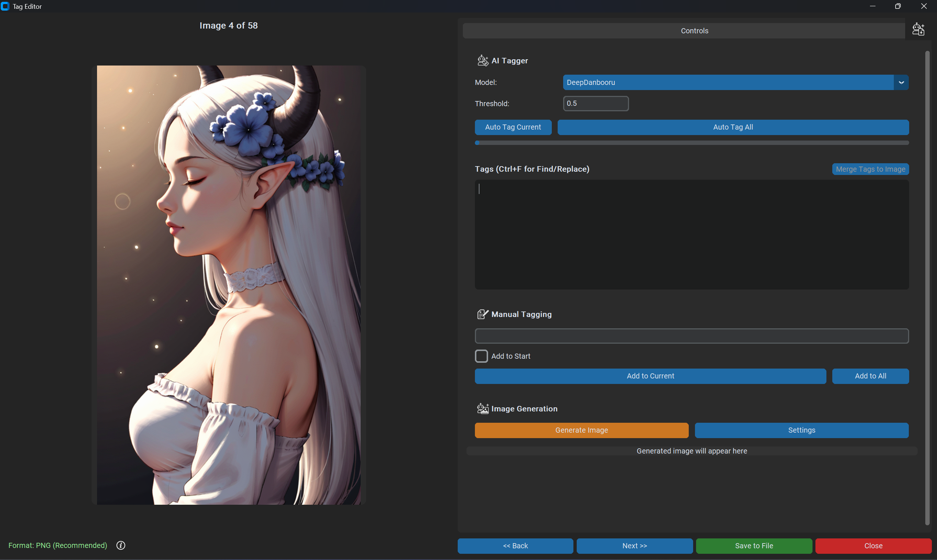Expand the Model dropdown arrow
937x560 pixels.
point(901,82)
